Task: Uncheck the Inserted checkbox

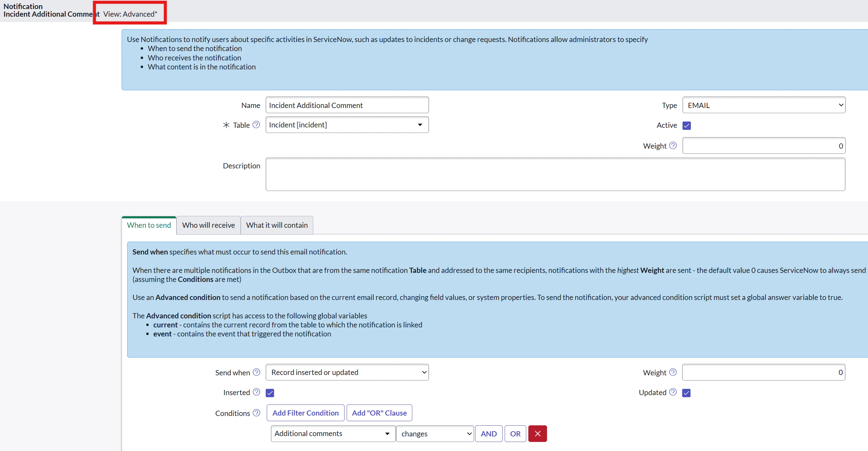Action: click(x=270, y=393)
